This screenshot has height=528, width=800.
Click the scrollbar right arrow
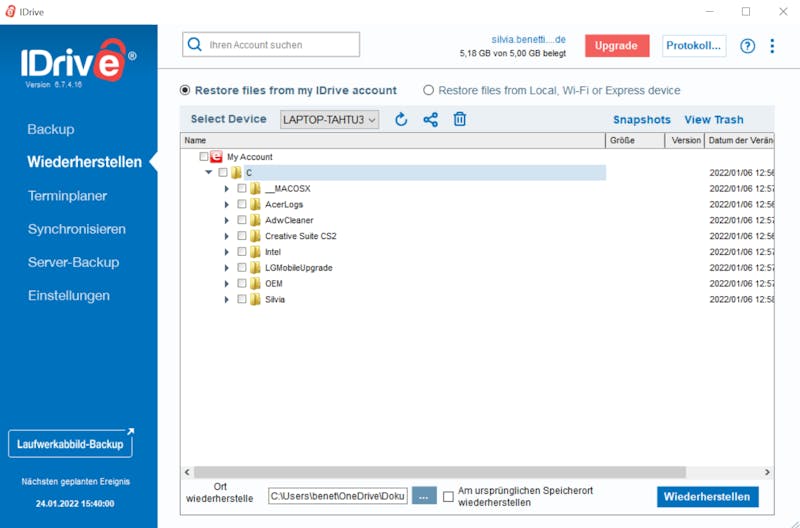pos(767,472)
